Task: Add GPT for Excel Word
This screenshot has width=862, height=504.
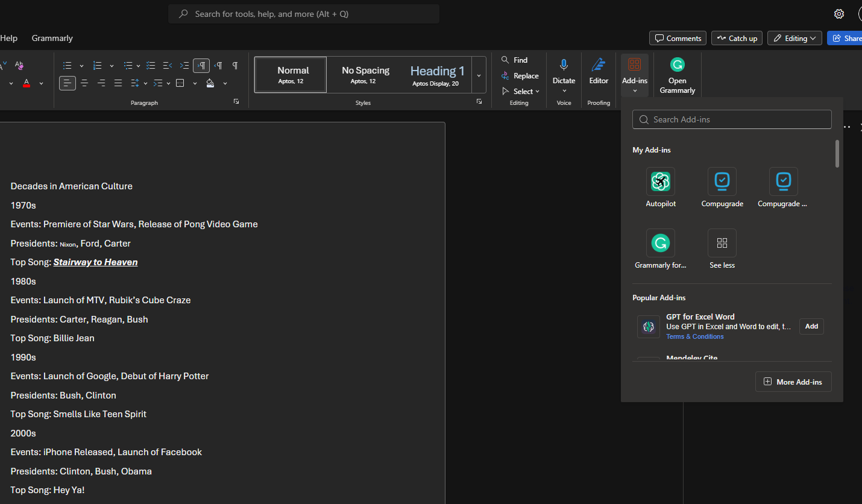Action: [x=811, y=326]
